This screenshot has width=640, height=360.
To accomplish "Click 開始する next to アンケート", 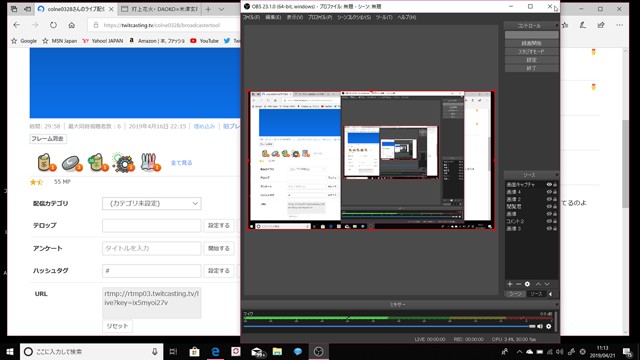I will pos(219,248).
